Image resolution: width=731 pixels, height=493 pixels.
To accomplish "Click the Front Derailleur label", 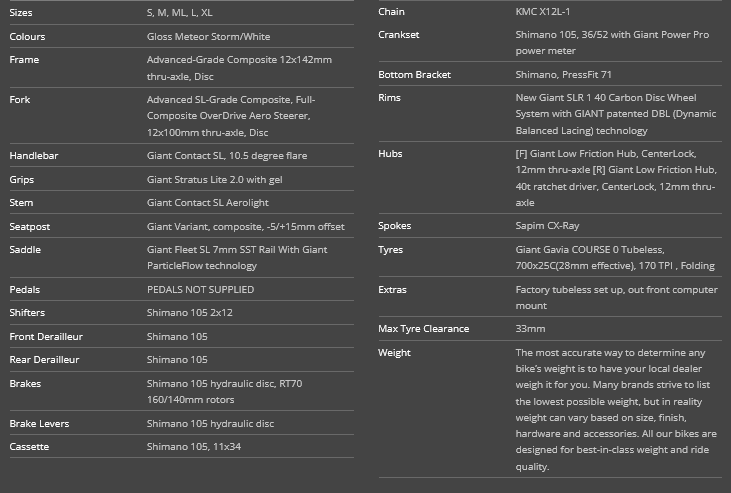I will pos(46,337).
